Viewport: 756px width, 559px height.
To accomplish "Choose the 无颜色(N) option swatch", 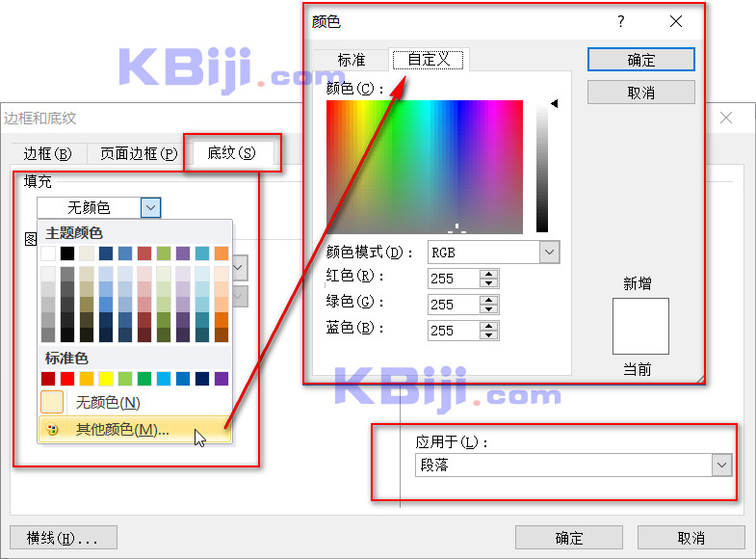I will click(52, 403).
